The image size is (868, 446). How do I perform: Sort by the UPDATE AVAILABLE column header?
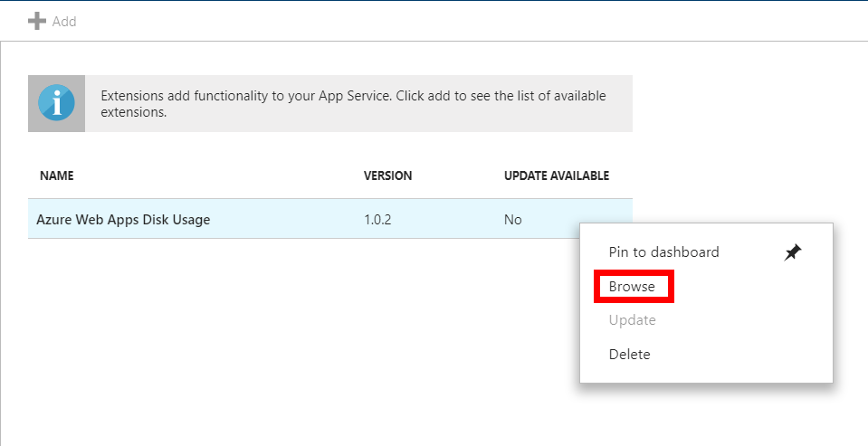[x=556, y=176]
